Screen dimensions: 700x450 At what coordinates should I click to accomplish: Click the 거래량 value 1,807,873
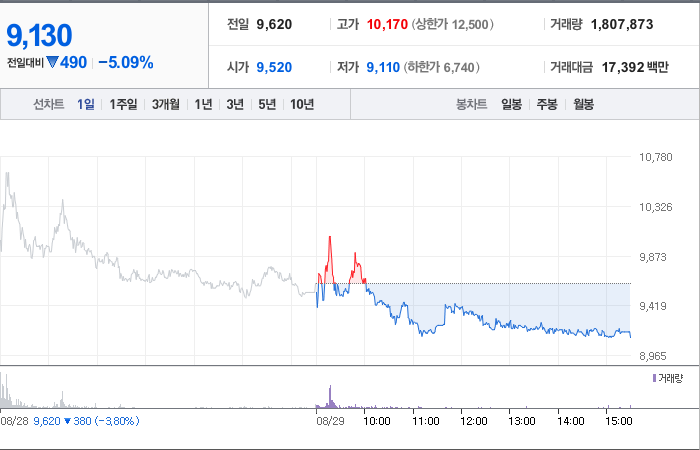click(x=622, y=24)
